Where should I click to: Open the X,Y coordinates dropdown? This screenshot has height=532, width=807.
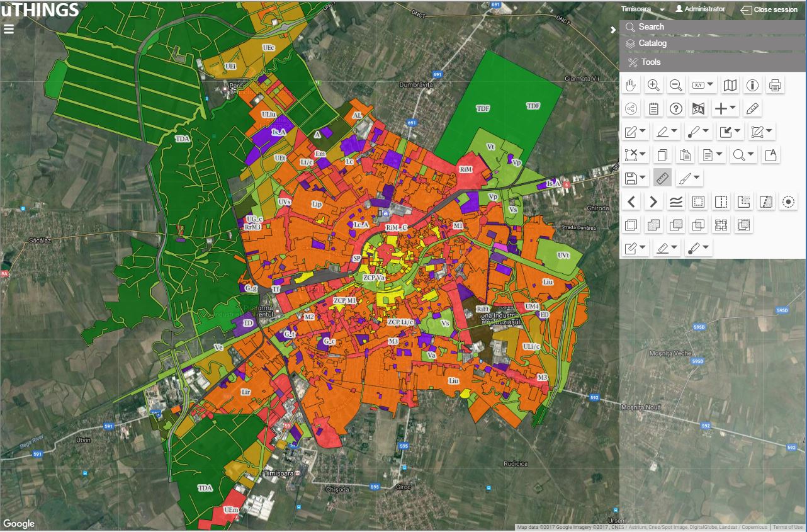pos(703,86)
